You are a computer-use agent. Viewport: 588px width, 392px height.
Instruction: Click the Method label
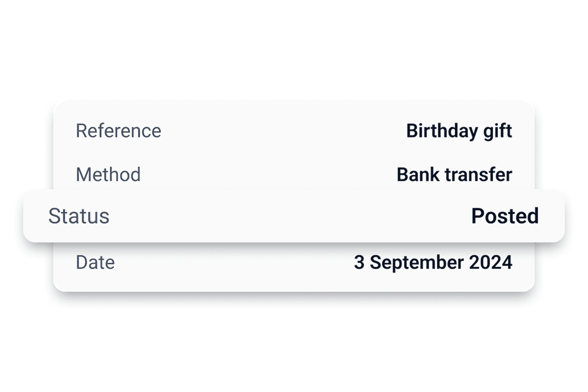click(x=108, y=174)
